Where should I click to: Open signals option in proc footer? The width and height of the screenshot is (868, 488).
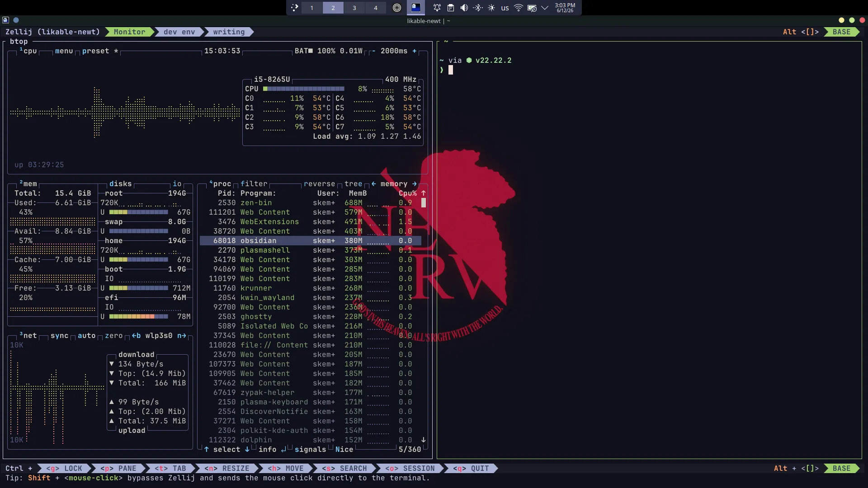(x=310, y=450)
